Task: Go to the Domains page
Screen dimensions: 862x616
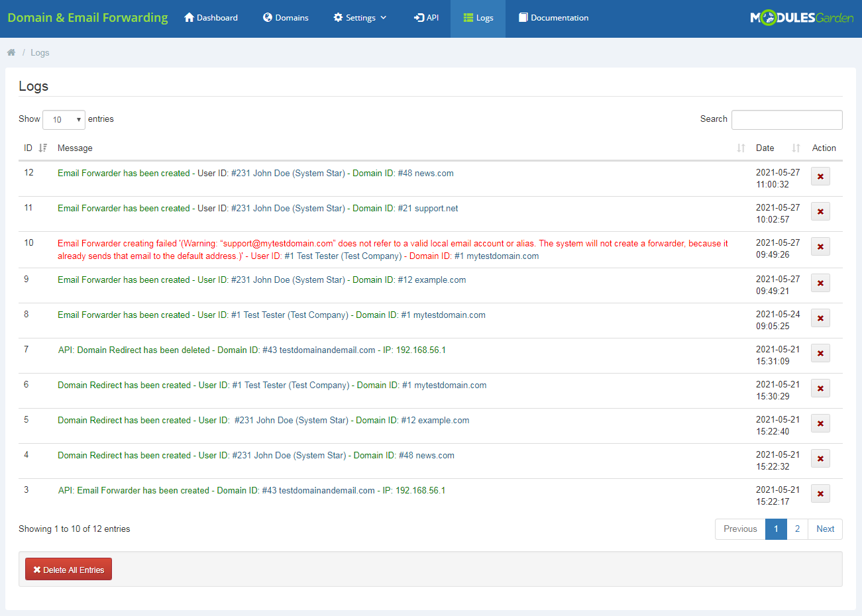Action: [x=286, y=18]
